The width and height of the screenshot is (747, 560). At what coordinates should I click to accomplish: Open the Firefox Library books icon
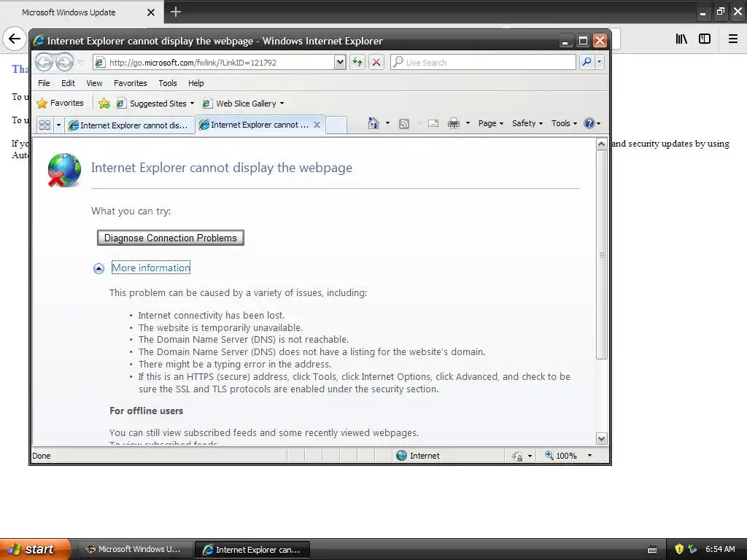click(682, 39)
